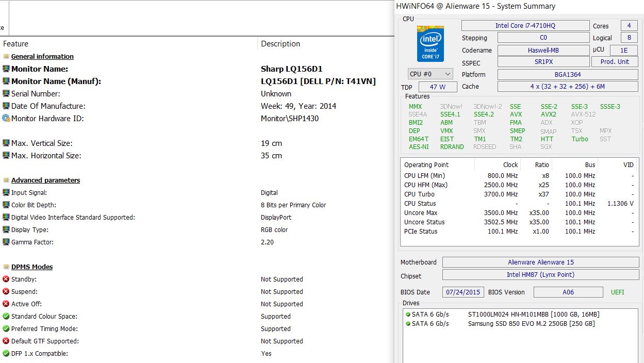The height and width of the screenshot is (363, 644).
Task: Click the icon beside Max. Horizontal Size
Action: click(x=6, y=156)
